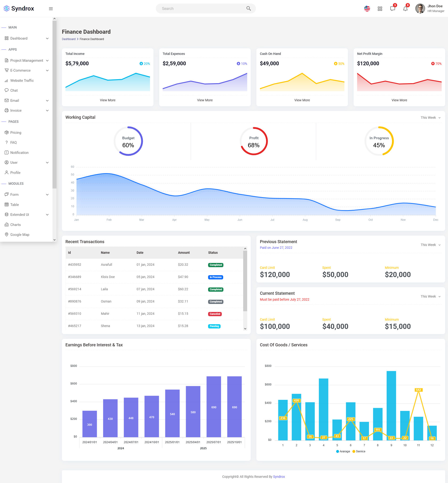
Task: Expand the Extended Ui submenu chevron
Action: pos(47,215)
